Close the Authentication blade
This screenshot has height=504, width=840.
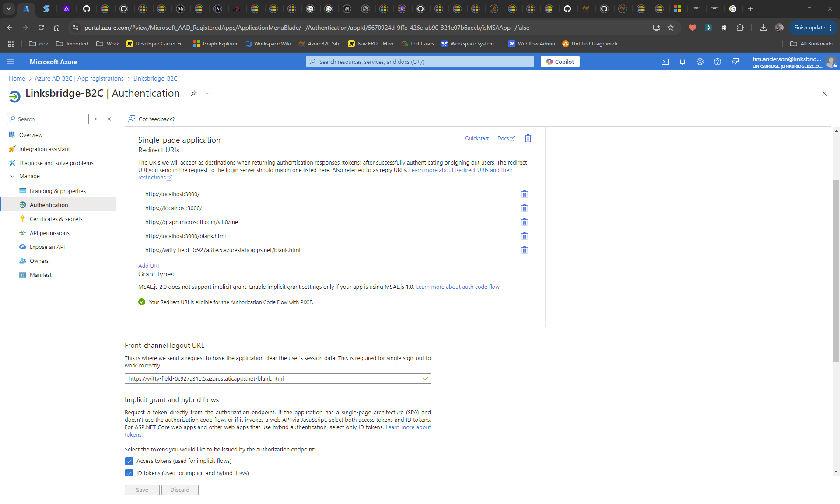824,93
